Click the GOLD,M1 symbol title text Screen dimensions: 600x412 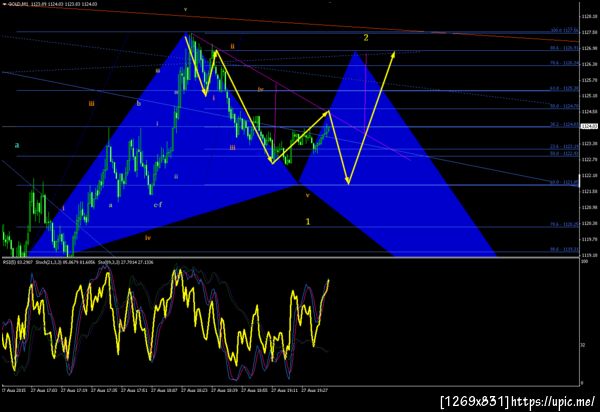tap(17, 4)
